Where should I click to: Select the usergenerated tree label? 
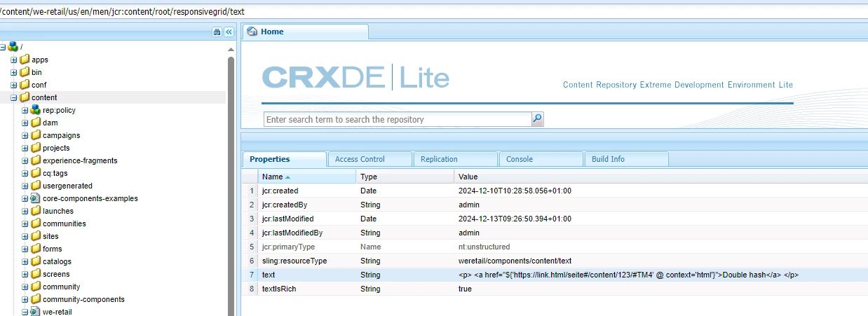tap(67, 186)
